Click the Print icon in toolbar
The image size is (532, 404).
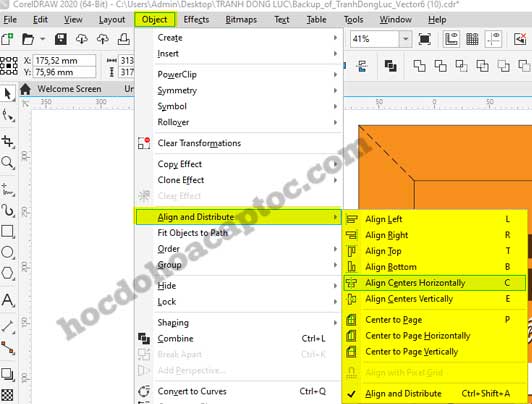pos(124,39)
